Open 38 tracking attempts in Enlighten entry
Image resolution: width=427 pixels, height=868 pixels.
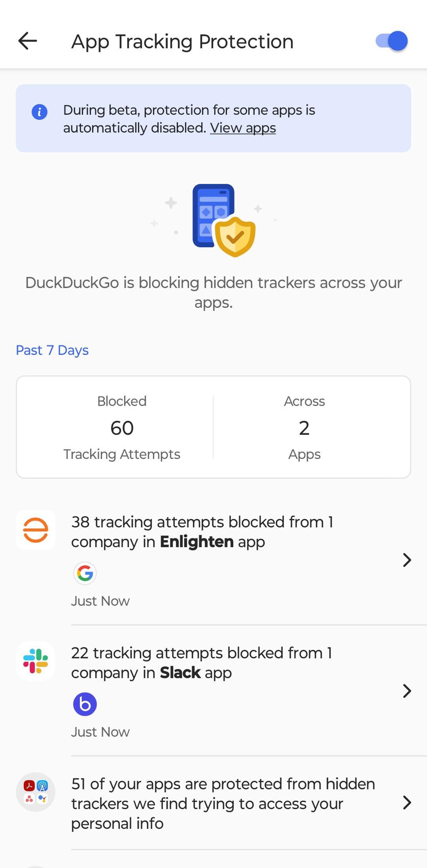pos(213,560)
